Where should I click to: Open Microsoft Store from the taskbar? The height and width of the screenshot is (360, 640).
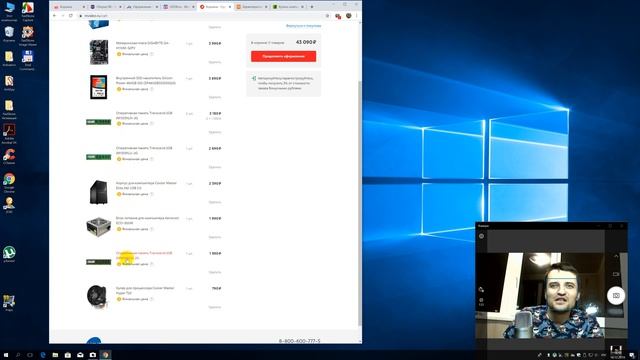point(68,355)
